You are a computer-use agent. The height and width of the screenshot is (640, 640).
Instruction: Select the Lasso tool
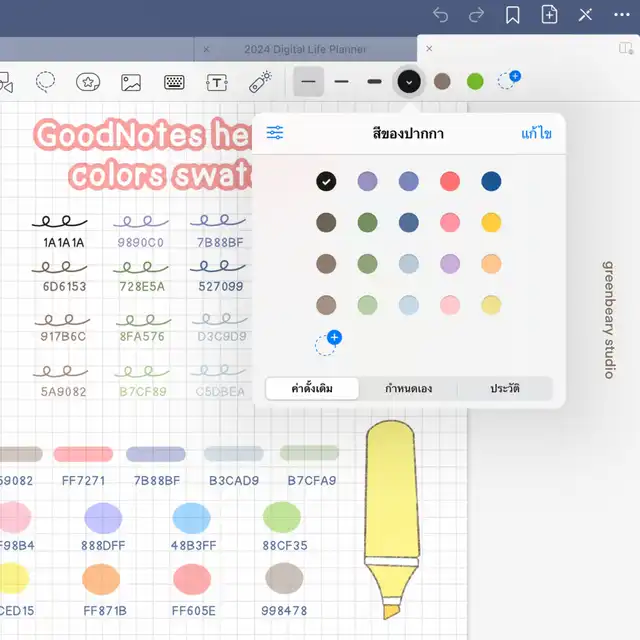click(x=46, y=81)
